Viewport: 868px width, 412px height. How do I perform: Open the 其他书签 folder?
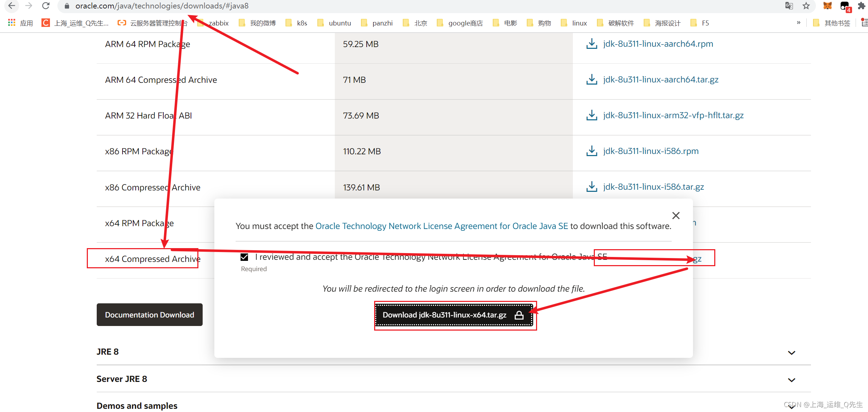(832, 23)
